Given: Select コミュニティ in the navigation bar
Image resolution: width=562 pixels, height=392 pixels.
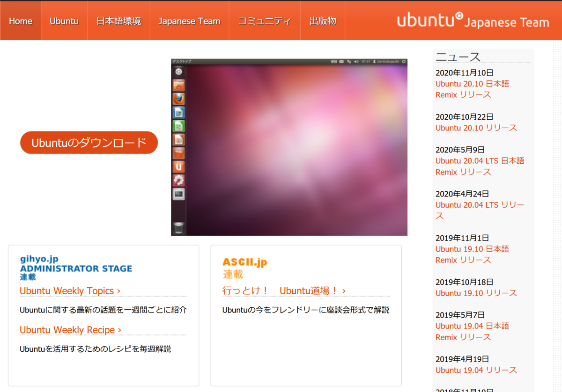Looking at the screenshot, I should [x=265, y=21].
